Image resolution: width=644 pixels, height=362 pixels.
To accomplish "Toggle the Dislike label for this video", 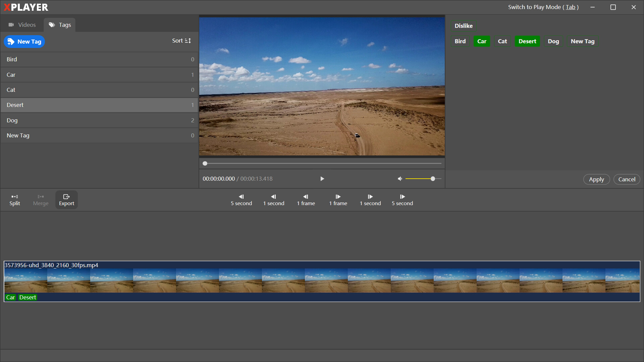I will [x=464, y=25].
